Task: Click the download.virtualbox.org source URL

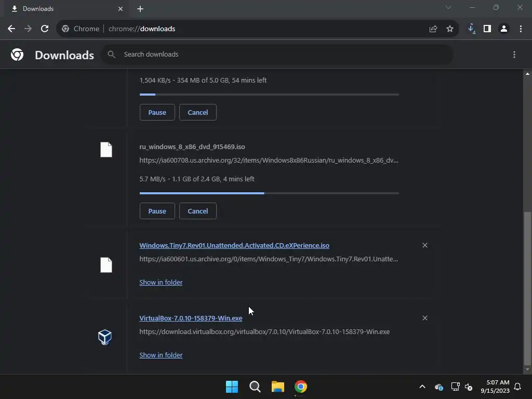Action: [264, 331]
